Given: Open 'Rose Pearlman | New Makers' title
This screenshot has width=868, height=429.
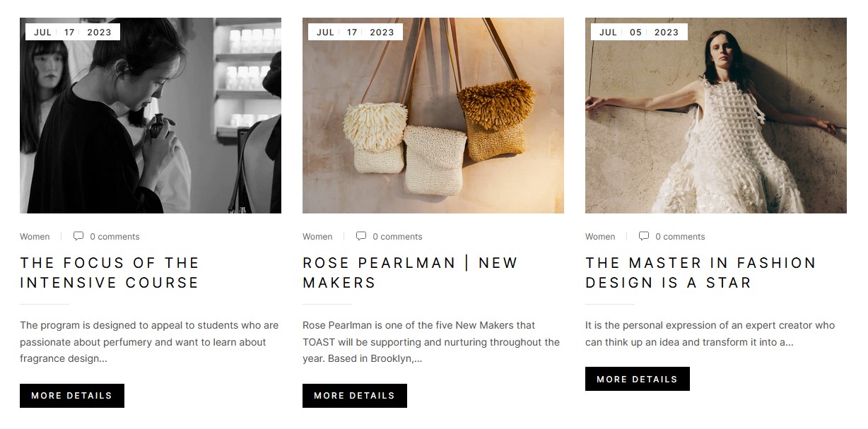Looking at the screenshot, I should [x=411, y=273].
